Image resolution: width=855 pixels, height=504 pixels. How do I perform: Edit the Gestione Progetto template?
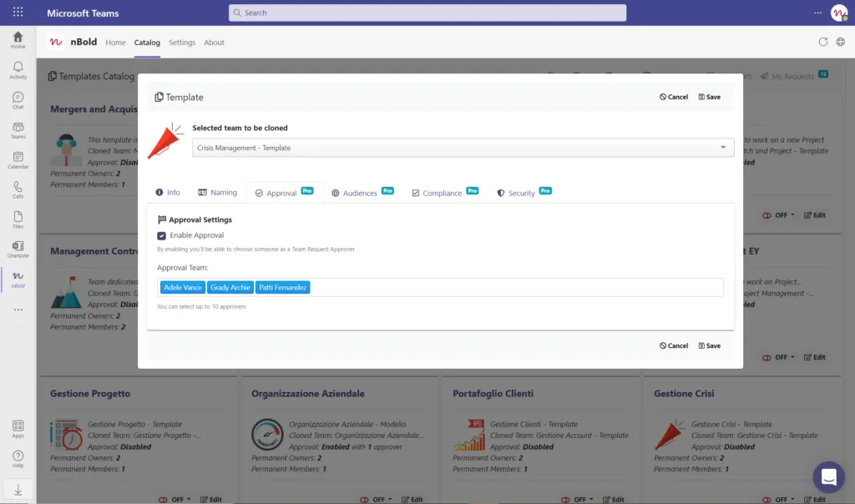(210, 499)
